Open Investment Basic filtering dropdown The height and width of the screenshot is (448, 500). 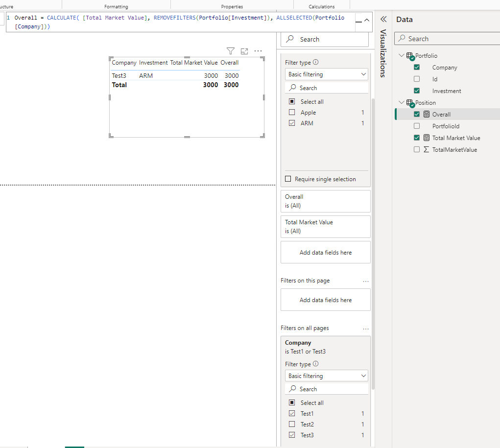click(x=327, y=74)
